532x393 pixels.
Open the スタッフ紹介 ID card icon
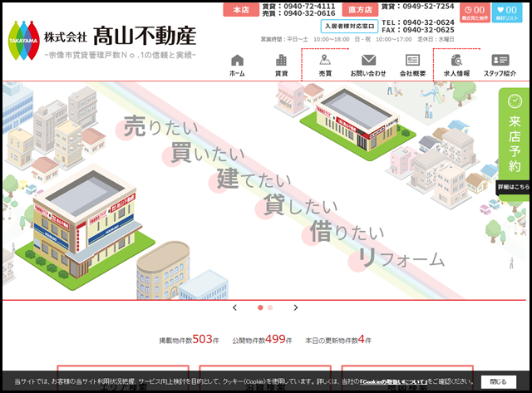point(500,60)
